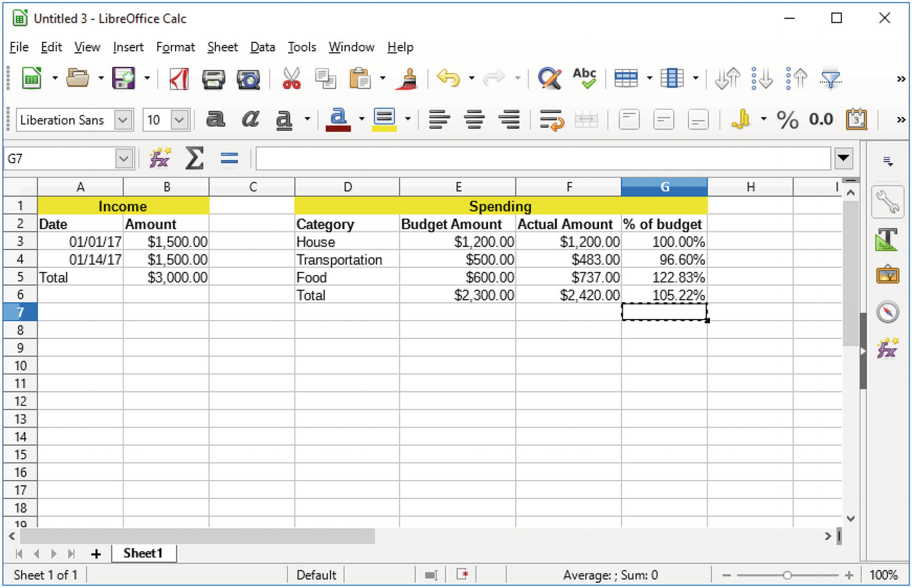Click the Cut scissors icon

pyautogui.click(x=291, y=79)
